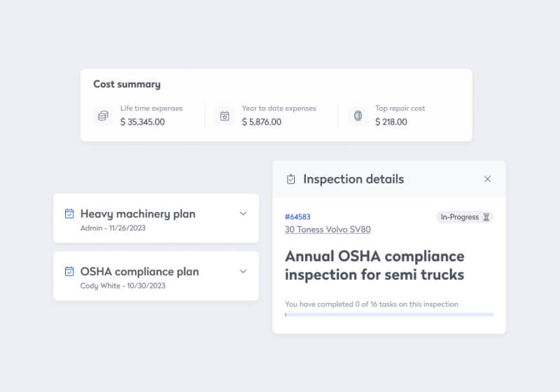
Task: Select the $ 218.00 top repair cost value
Action: click(x=391, y=122)
